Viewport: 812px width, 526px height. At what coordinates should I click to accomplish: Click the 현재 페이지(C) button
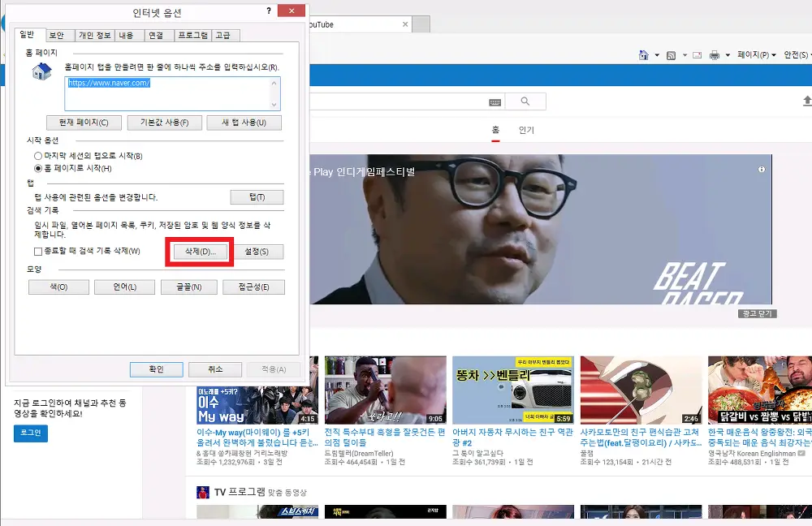point(84,123)
